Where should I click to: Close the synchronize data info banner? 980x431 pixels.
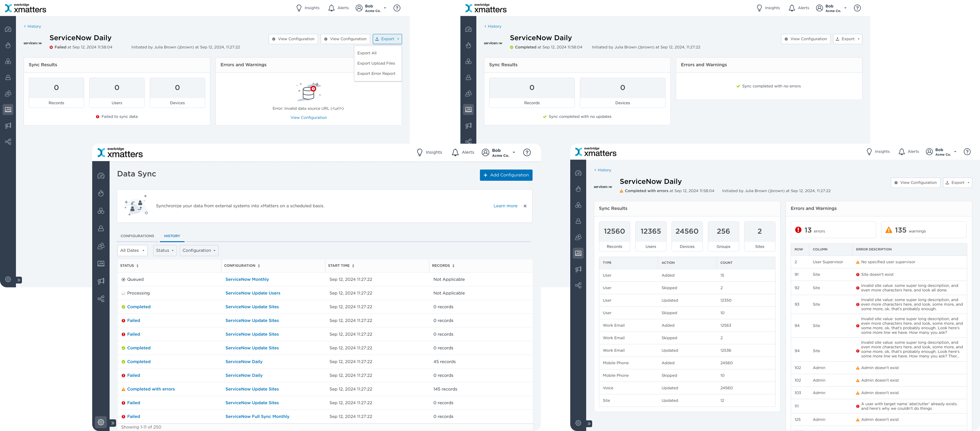point(525,206)
